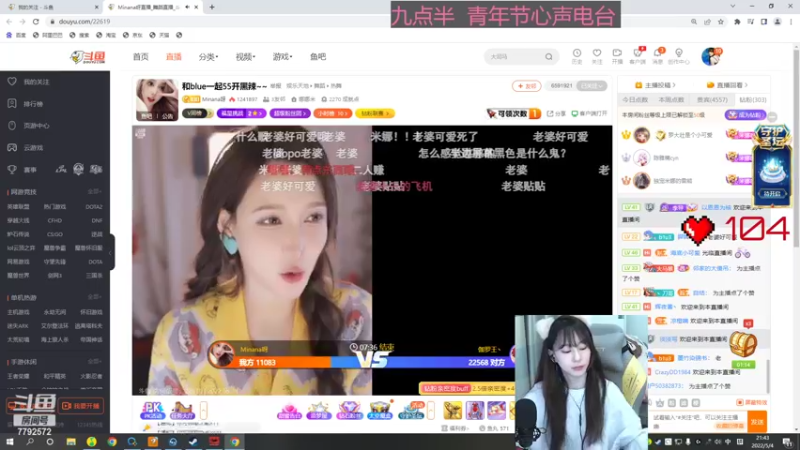The image size is (800, 450).
Task: Expand arrow after gift bar event icons
Action: tap(431, 410)
